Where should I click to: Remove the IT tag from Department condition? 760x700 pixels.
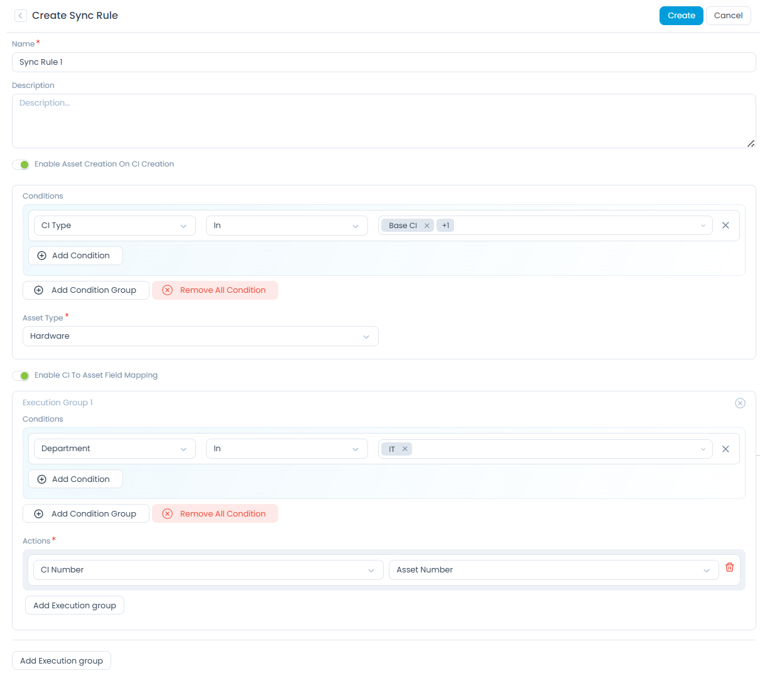[405, 449]
